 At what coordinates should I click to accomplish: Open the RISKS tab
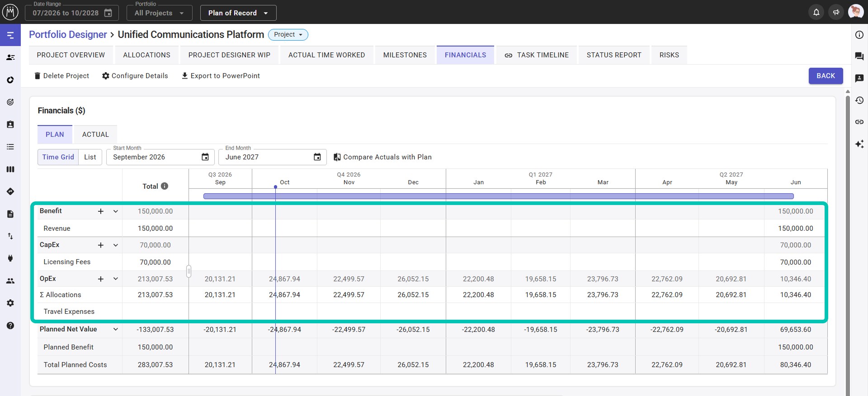pos(669,55)
